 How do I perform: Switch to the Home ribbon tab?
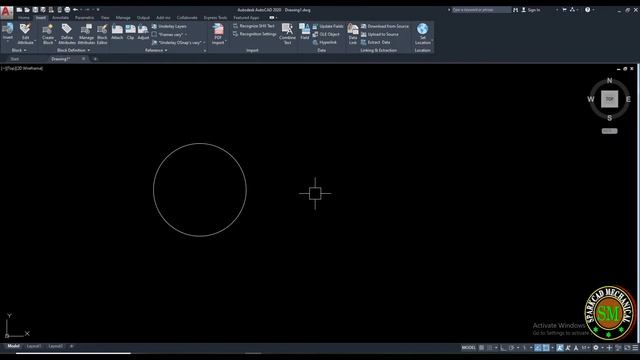click(x=23, y=18)
